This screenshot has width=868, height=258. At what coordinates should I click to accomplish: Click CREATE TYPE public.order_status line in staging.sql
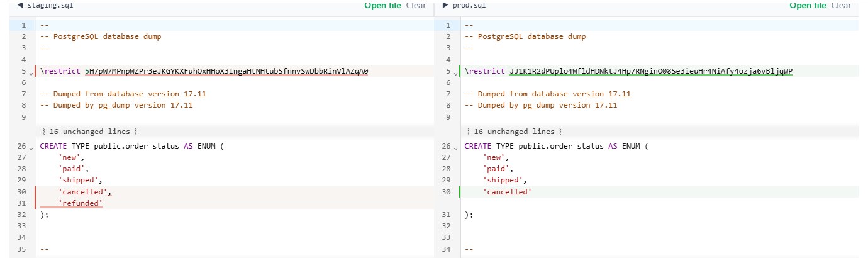pyautogui.click(x=132, y=146)
